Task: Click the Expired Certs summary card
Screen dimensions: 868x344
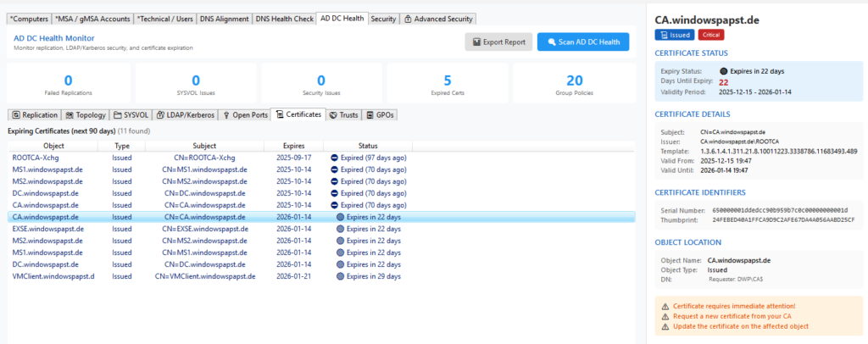Action: coord(448,84)
